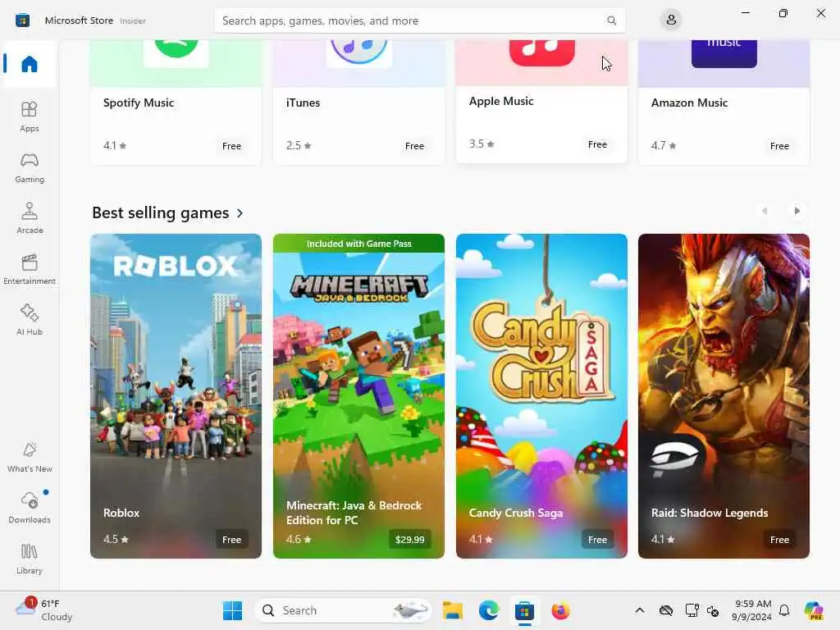This screenshot has width=840, height=630.
Task: Open the Minecraft Java & Bedrock card
Action: (x=358, y=396)
